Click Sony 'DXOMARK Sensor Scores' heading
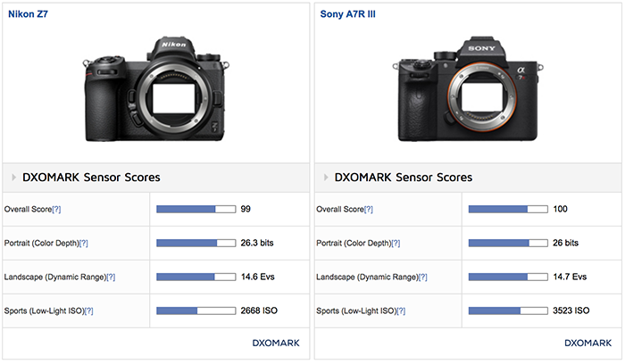This screenshot has width=625, height=364. pyautogui.click(x=404, y=178)
